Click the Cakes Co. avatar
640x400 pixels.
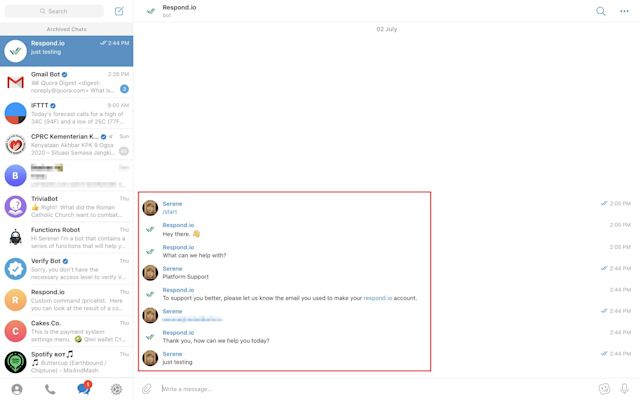16,331
